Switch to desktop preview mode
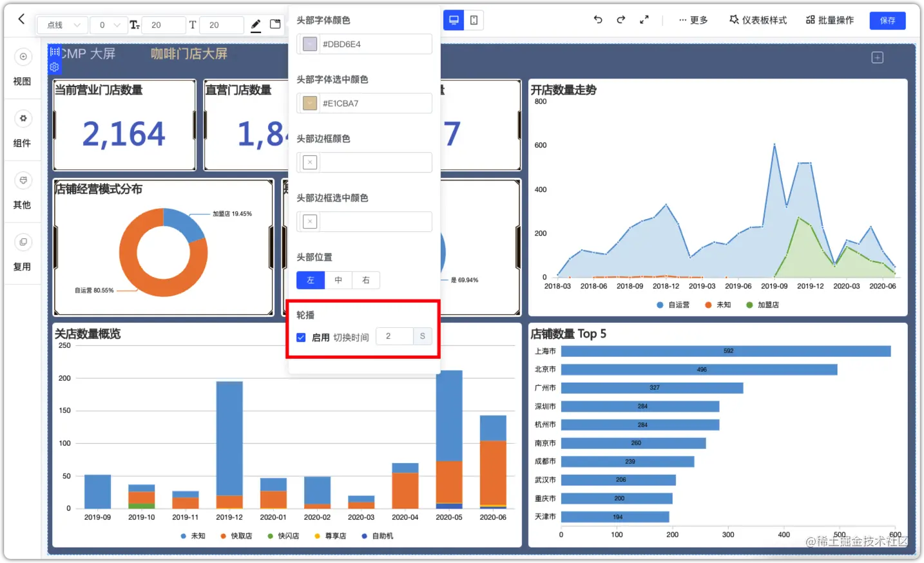Viewport: 924px width, 563px height. [454, 20]
